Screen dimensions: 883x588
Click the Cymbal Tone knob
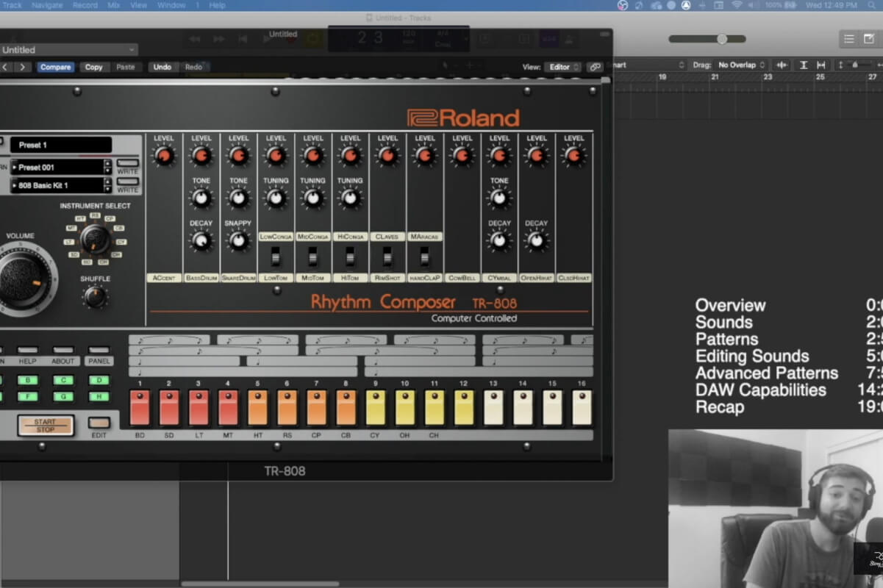499,198
